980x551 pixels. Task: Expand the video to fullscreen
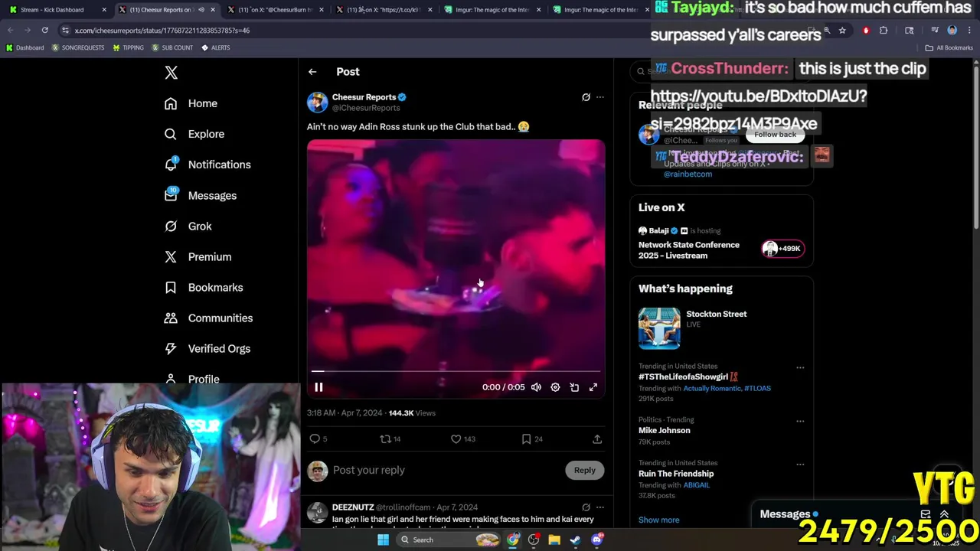593,387
